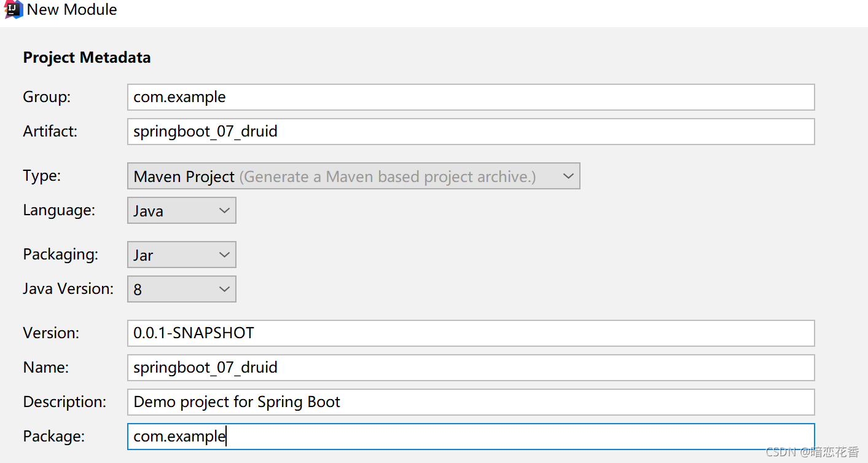Image resolution: width=868 pixels, height=463 pixels.
Task: Click the "Java Version:" label
Action: click(x=68, y=289)
